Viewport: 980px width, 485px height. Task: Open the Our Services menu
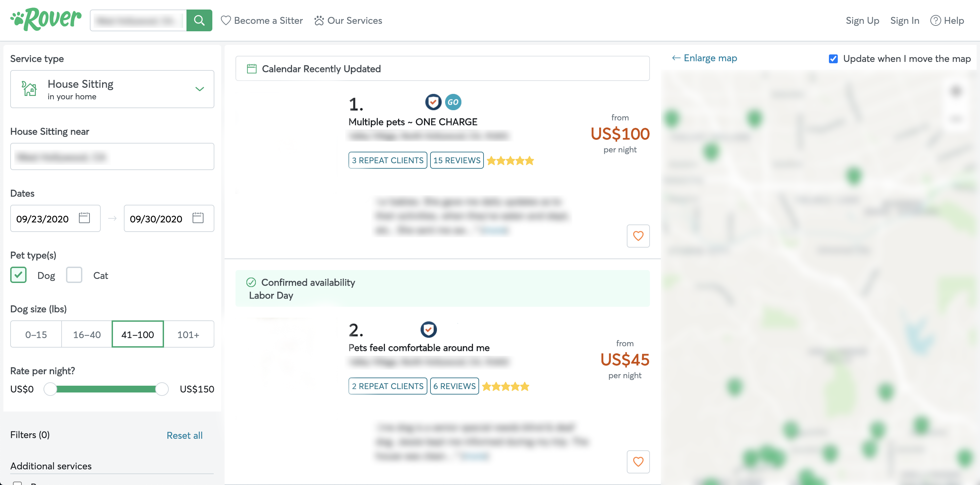click(348, 20)
